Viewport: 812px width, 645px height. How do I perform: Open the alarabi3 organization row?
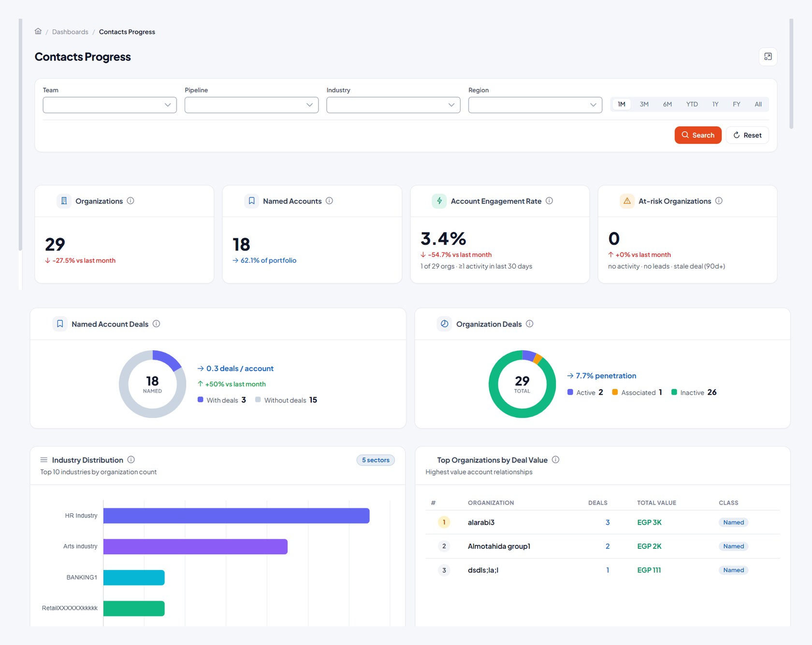pos(603,522)
